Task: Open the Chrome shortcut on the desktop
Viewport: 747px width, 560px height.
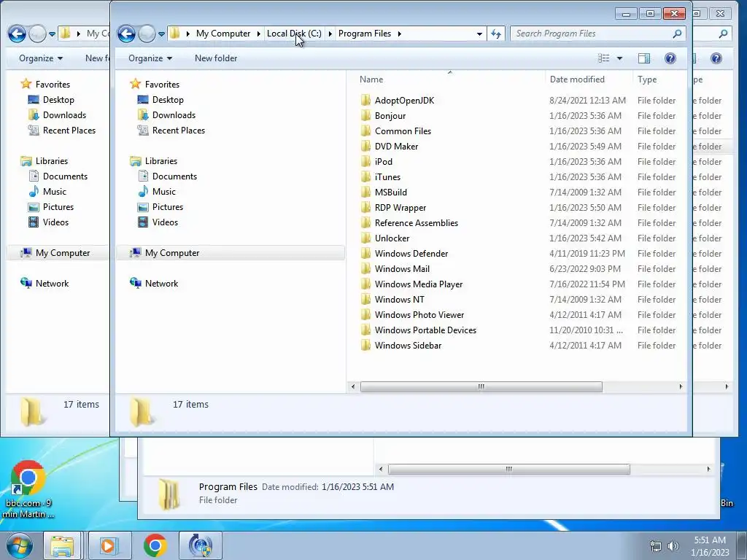Action: click(28, 489)
